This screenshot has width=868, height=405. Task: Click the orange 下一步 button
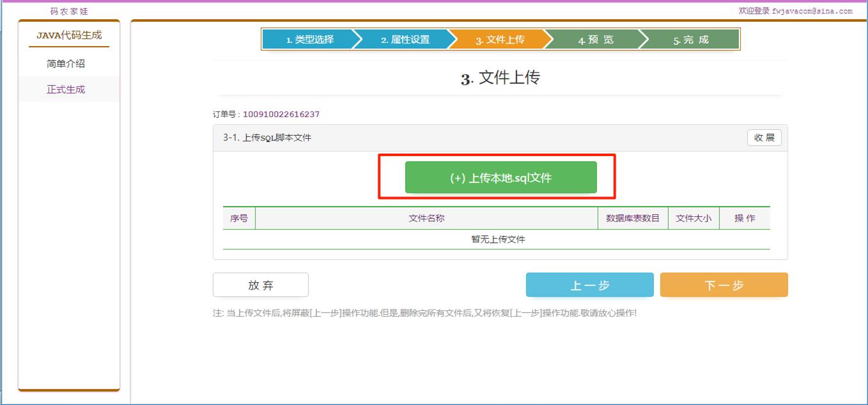tap(724, 285)
